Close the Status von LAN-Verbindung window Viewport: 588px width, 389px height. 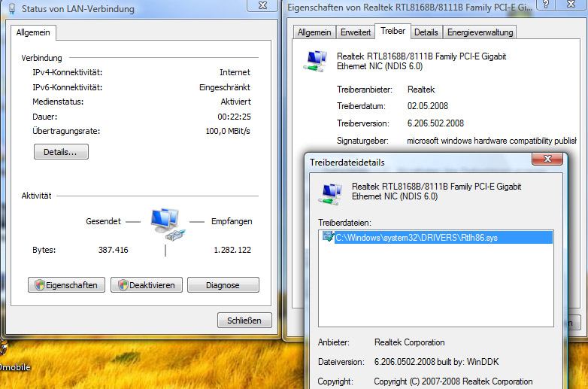tap(262, 5)
